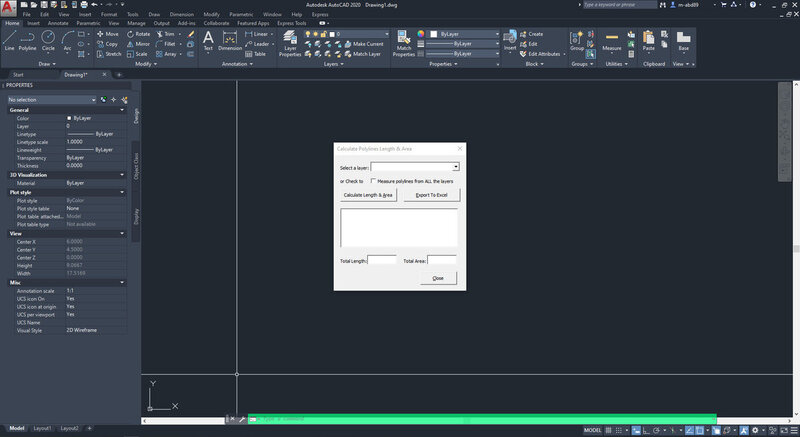Toggle the grid display in status bar
Screen dimensions: 800x437
click(618, 430)
